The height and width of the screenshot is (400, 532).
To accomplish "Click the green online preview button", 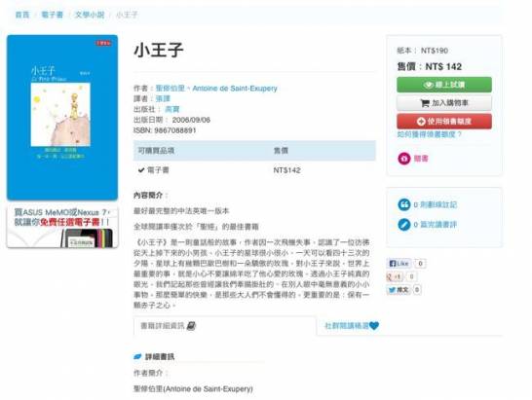I will pos(443,85).
